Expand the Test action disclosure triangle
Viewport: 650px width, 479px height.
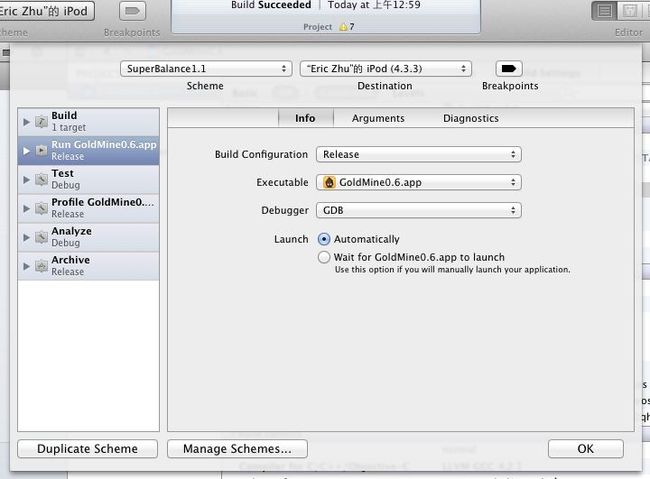point(27,180)
